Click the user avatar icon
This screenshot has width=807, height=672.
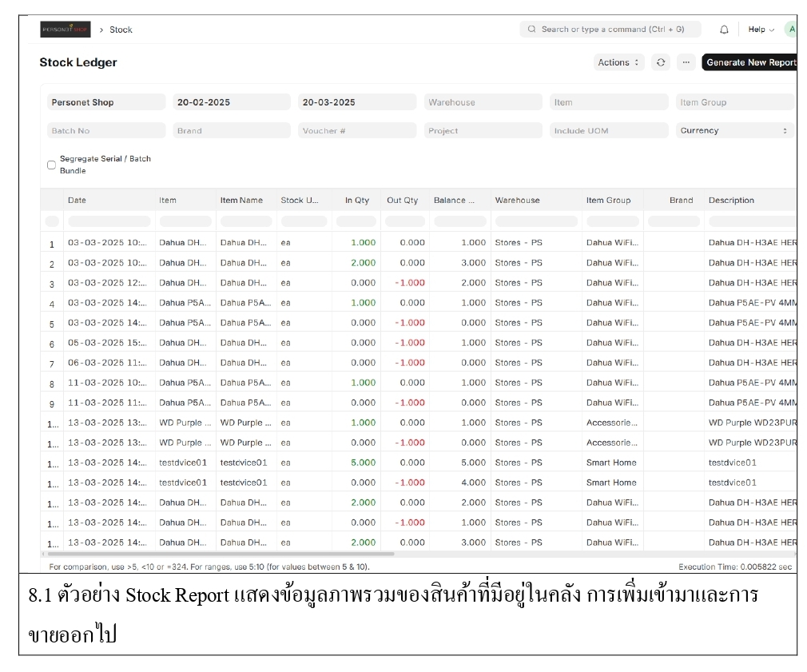(x=792, y=30)
